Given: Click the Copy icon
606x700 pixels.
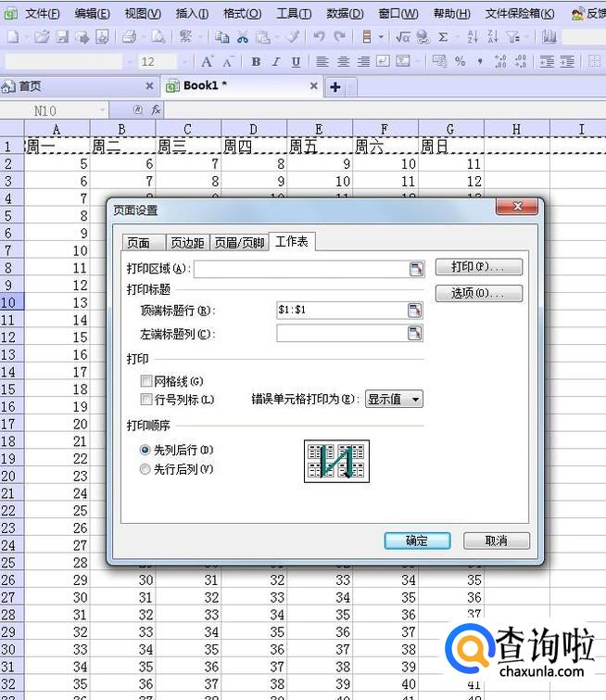Looking at the screenshot, I should point(221,36).
